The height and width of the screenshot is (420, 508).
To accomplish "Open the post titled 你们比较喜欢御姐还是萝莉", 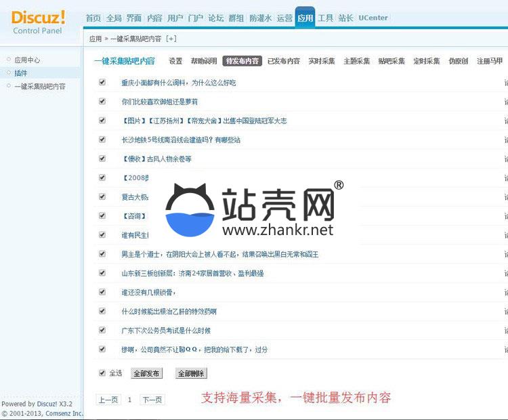I will point(160,102).
